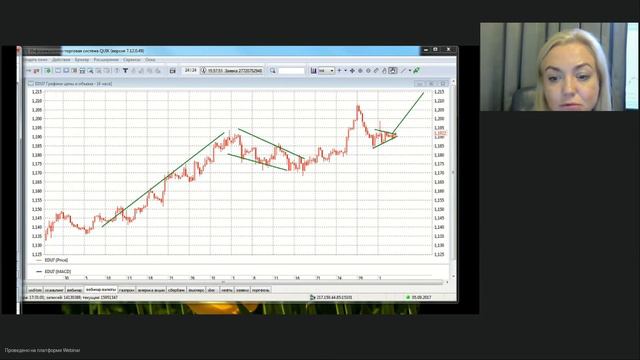
Task: Open the Окна menu
Action: [150, 60]
